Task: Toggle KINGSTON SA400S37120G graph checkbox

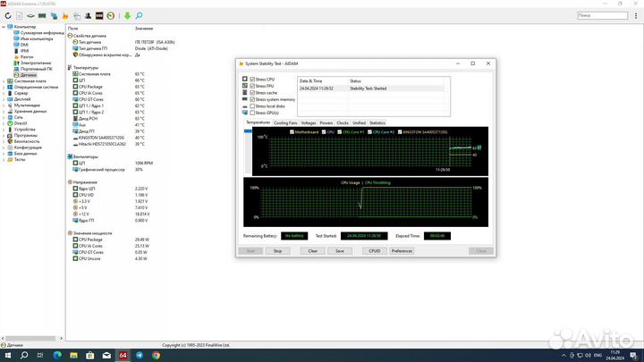Action: coord(400,132)
